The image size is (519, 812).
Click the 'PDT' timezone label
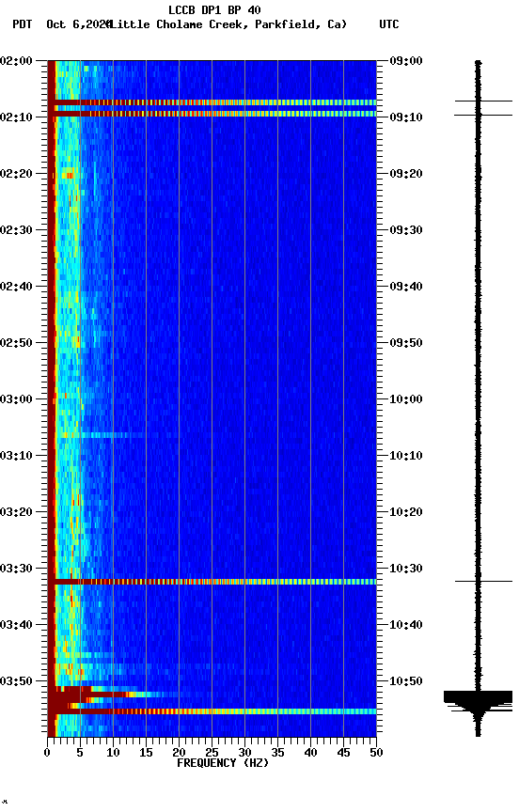[x=23, y=24]
